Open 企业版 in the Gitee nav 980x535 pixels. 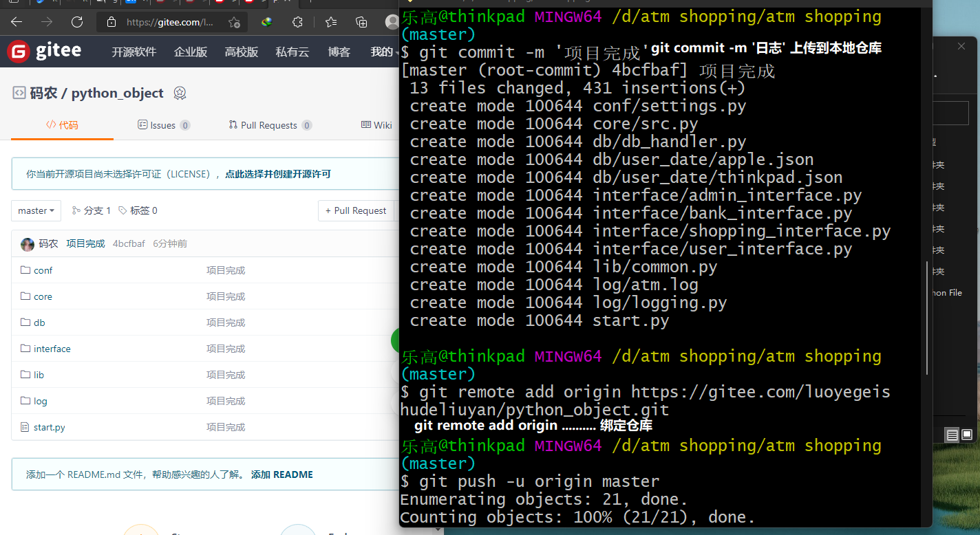click(191, 52)
